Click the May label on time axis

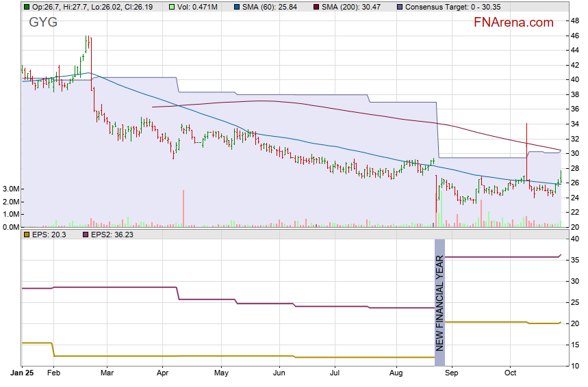click(x=220, y=373)
